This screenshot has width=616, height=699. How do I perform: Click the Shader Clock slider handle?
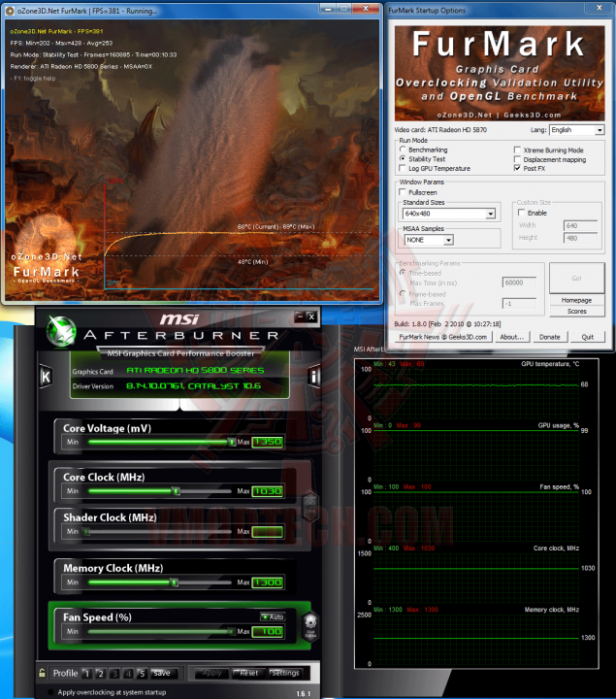87,531
